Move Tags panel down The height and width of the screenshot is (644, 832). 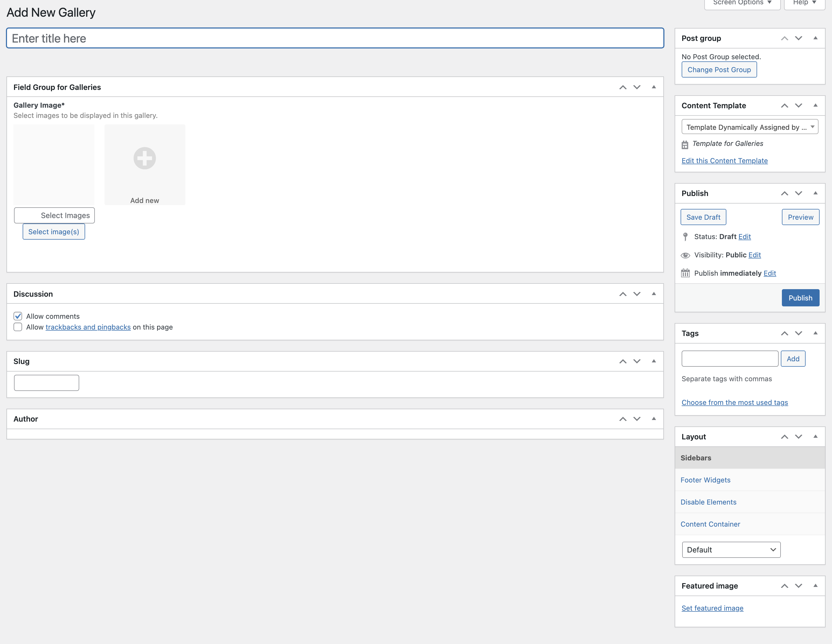(x=799, y=333)
